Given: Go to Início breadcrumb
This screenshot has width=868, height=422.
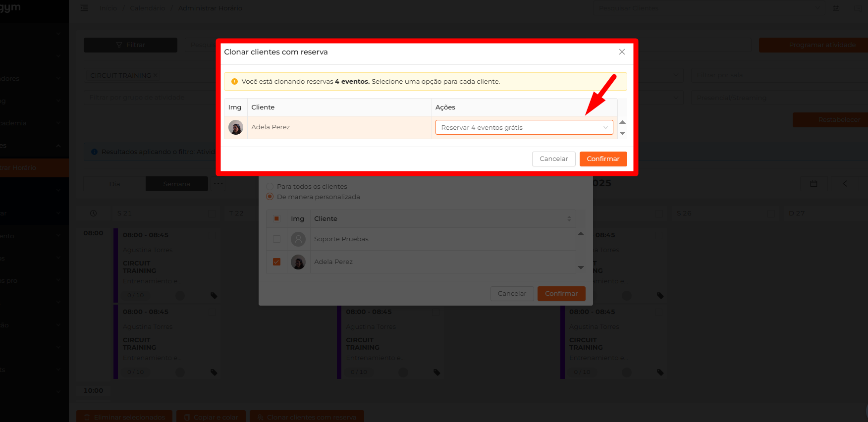Looking at the screenshot, I should pos(108,8).
